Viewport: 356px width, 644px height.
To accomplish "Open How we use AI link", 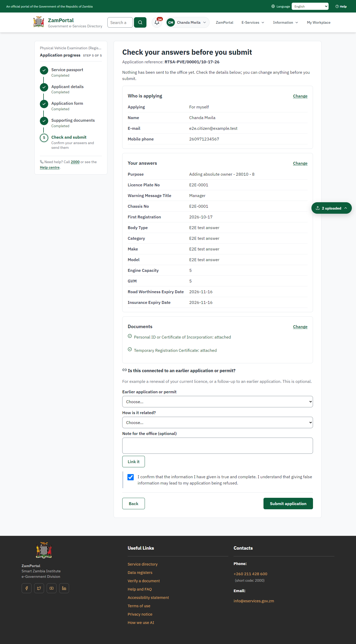I will click(x=141, y=622).
